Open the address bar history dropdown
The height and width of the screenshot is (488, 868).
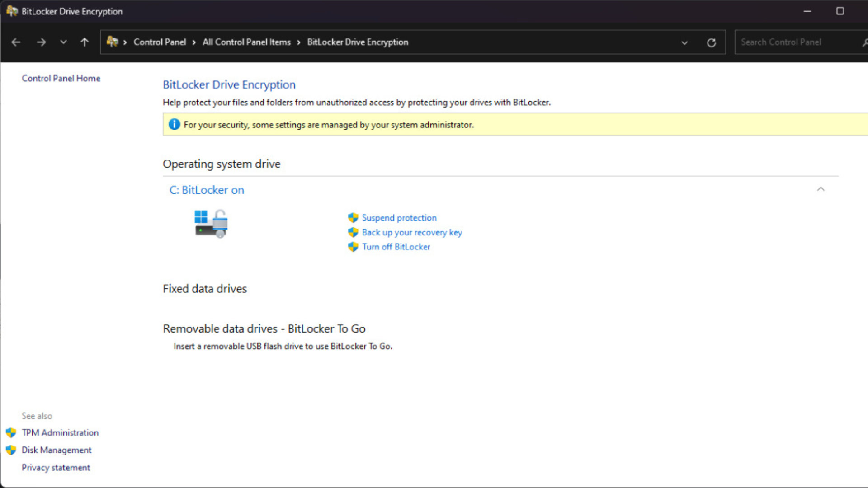(684, 43)
